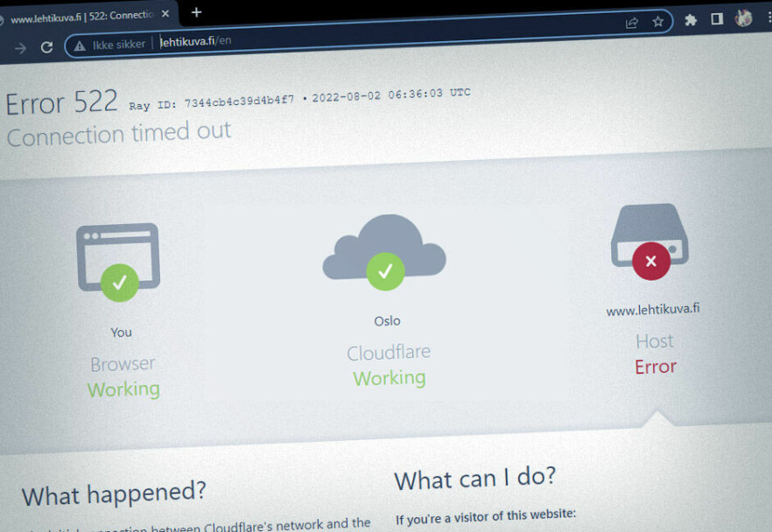This screenshot has width=772, height=532.
Task: Click the 'What can I do?' heading
Action: 475,478
